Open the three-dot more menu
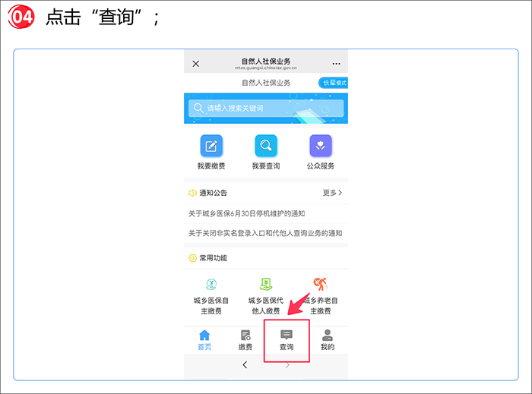The height and width of the screenshot is (394, 532). coord(336,64)
